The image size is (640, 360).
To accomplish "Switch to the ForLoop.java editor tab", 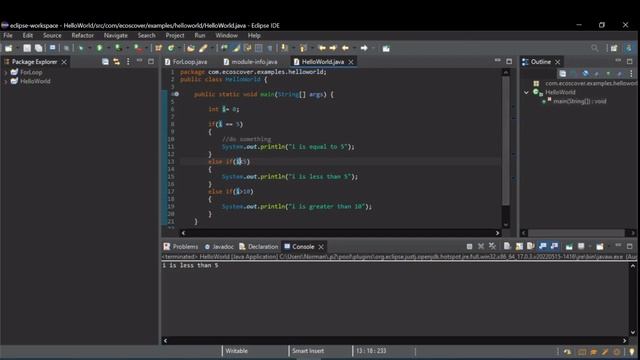I will pyautogui.click(x=186, y=62).
